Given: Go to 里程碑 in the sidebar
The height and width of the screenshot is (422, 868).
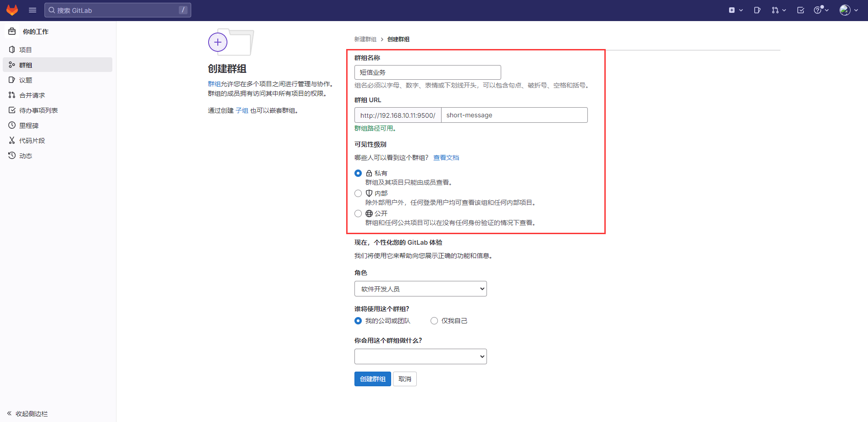Looking at the screenshot, I should pyautogui.click(x=28, y=126).
